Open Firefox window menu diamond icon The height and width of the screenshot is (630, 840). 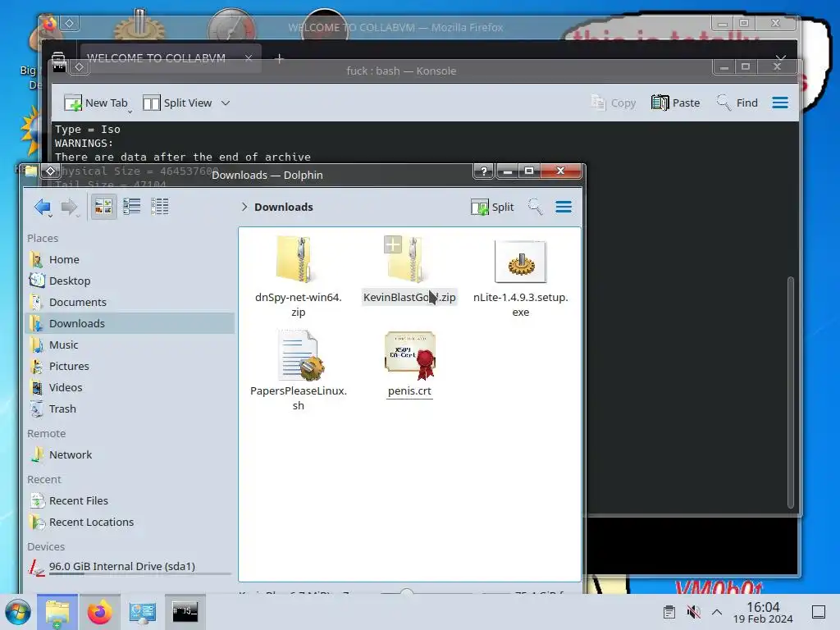[70, 23]
